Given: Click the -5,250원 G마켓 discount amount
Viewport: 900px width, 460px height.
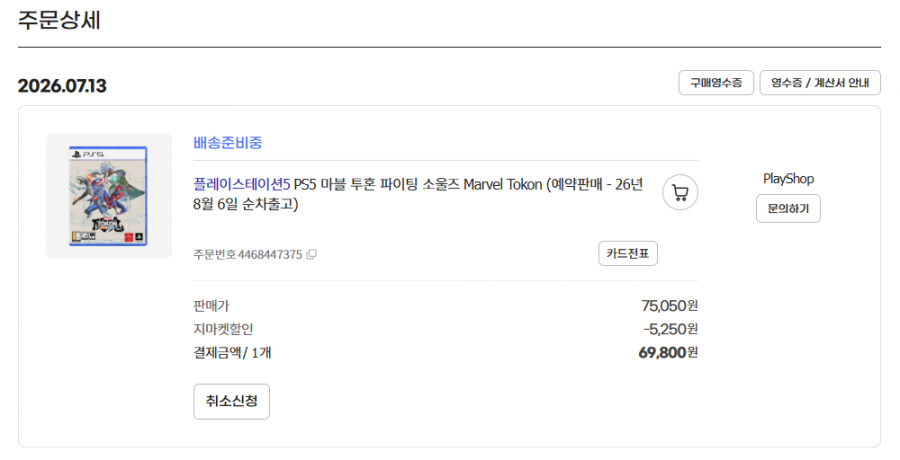Looking at the screenshot, I should coord(670,329).
